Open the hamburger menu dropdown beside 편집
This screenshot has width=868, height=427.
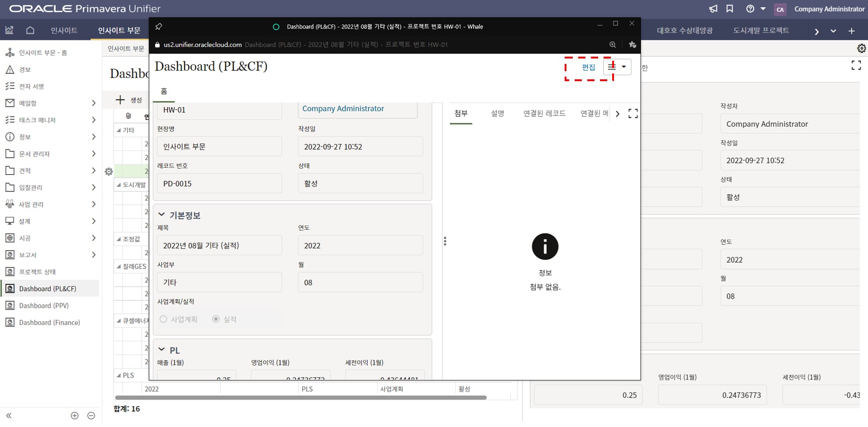617,67
